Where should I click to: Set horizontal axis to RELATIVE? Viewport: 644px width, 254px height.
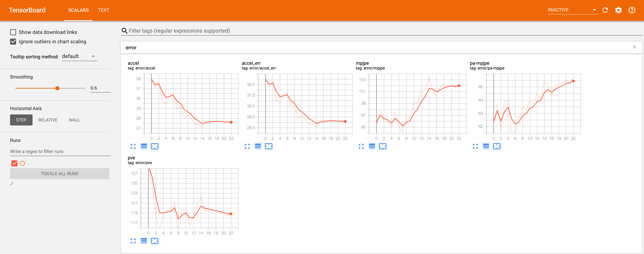48,120
